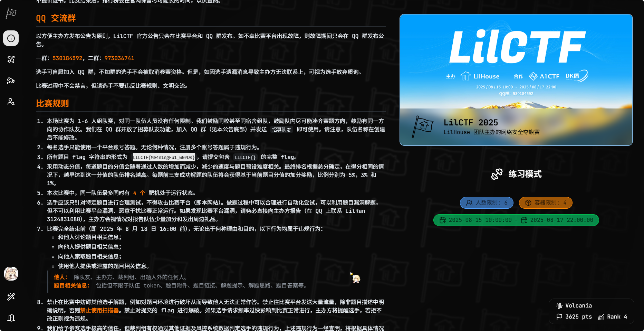Click the 招募队友 inline code tag
The width and height of the screenshot is (644, 331).
tap(281, 130)
